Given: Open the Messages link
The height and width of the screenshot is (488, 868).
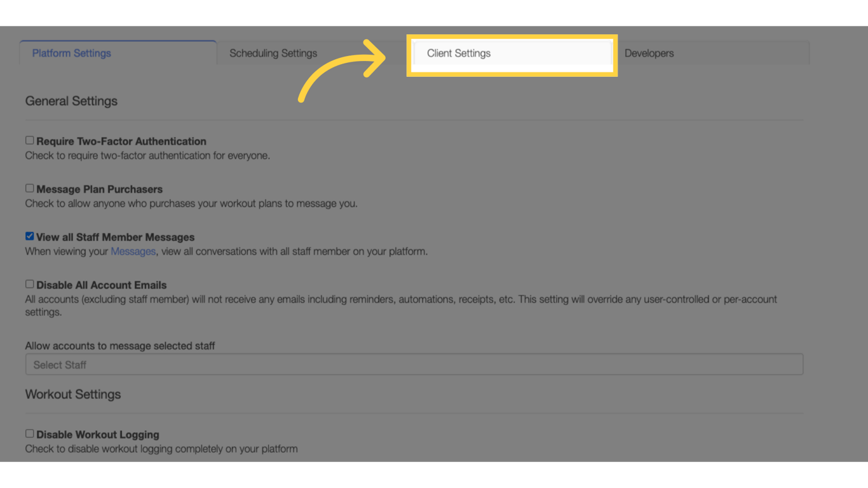Looking at the screenshot, I should (133, 251).
